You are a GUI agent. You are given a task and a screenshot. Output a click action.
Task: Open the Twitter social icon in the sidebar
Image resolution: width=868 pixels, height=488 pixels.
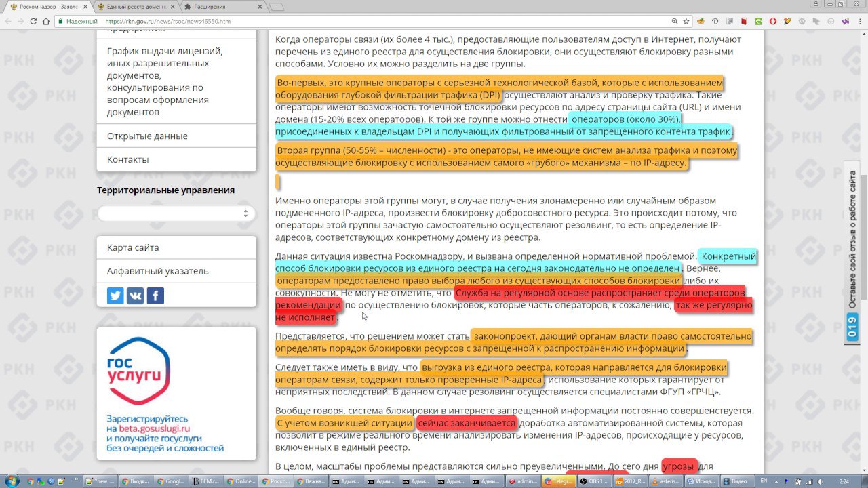tap(115, 296)
